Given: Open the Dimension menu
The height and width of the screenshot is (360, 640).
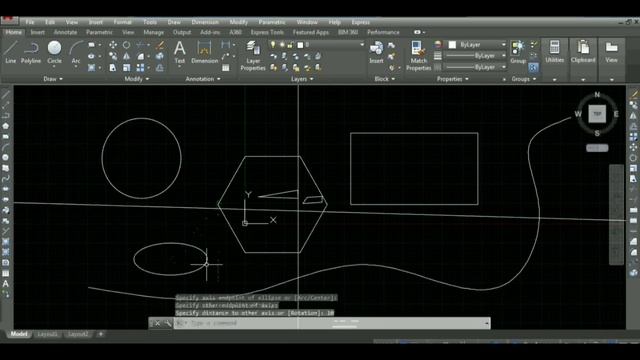Looking at the screenshot, I should (205, 22).
